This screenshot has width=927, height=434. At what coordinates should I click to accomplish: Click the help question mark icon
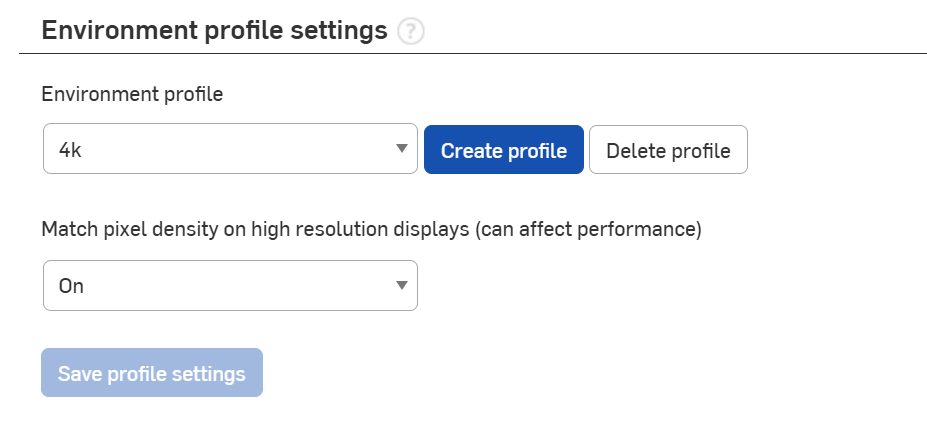[410, 32]
